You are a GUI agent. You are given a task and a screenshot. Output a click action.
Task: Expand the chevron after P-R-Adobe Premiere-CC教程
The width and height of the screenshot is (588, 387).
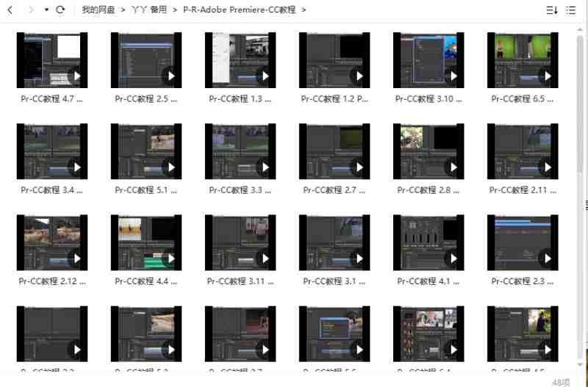click(304, 10)
